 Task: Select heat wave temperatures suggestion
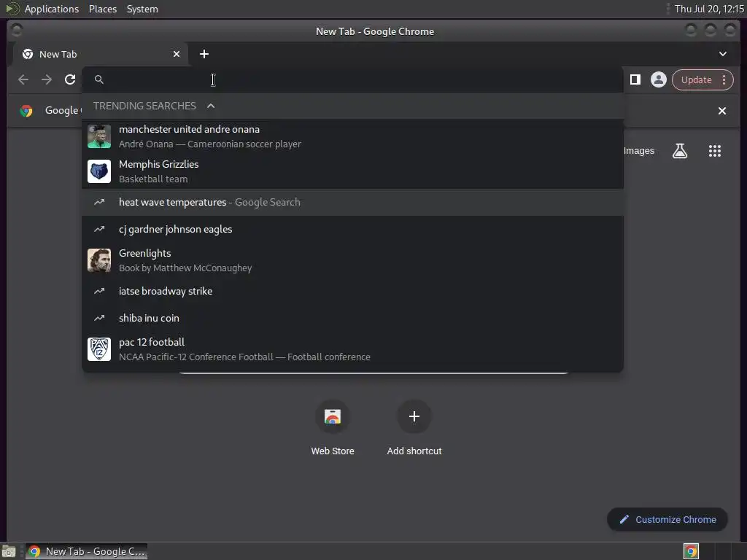pyautogui.click(x=352, y=203)
